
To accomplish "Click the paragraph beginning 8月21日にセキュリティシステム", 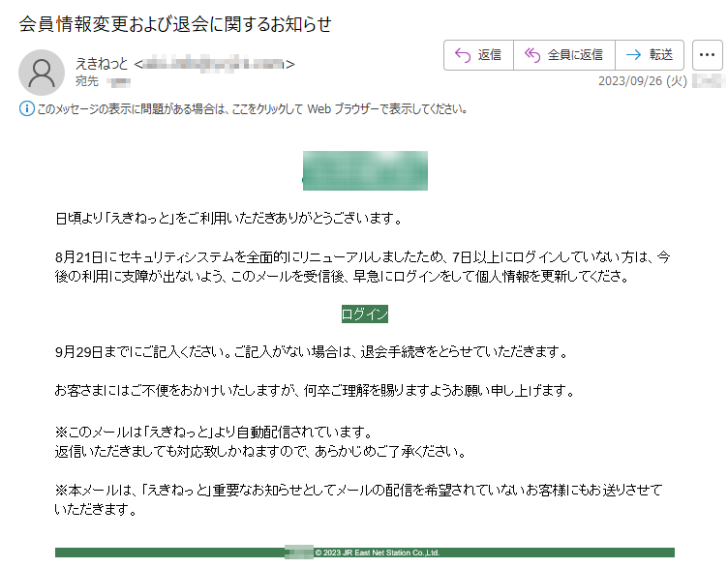I will pos(363,267).
